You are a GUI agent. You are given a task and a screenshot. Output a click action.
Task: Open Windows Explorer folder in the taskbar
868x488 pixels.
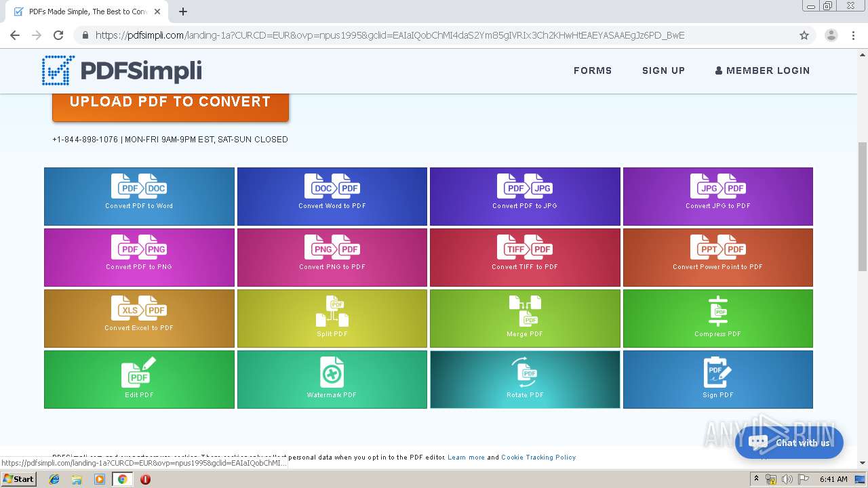(77, 479)
